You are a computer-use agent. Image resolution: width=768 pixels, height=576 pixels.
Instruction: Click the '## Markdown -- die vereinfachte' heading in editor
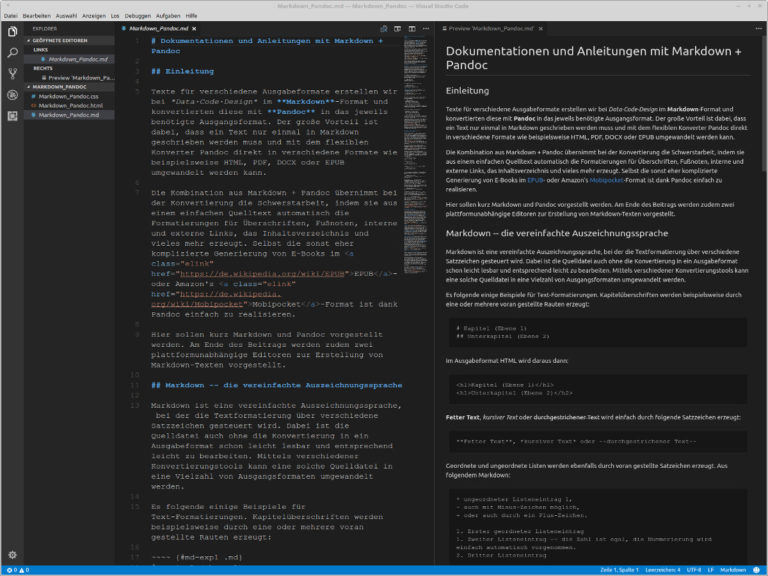pyautogui.click(x=277, y=385)
